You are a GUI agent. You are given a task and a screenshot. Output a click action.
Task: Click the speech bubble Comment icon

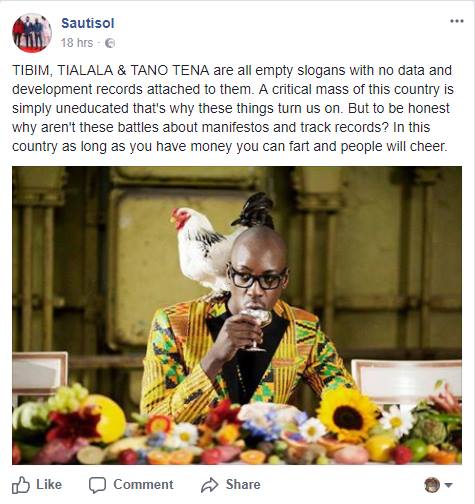[97, 485]
